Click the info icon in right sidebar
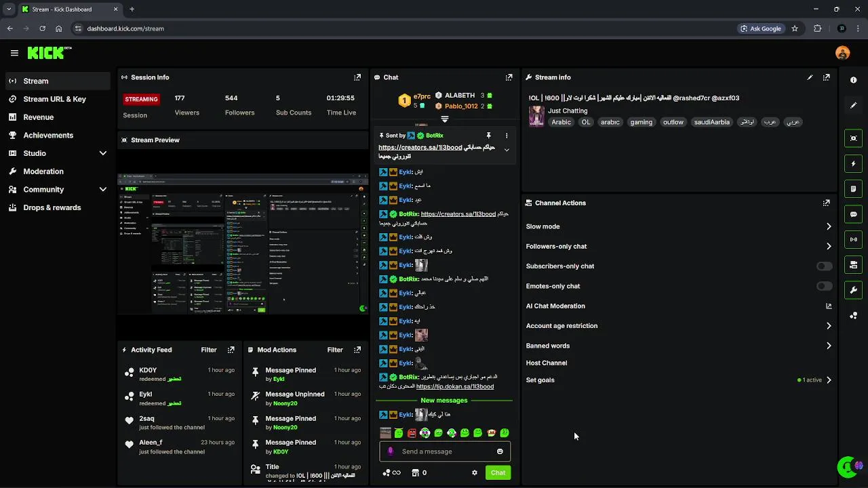The image size is (868, 488). pos(854,80)
